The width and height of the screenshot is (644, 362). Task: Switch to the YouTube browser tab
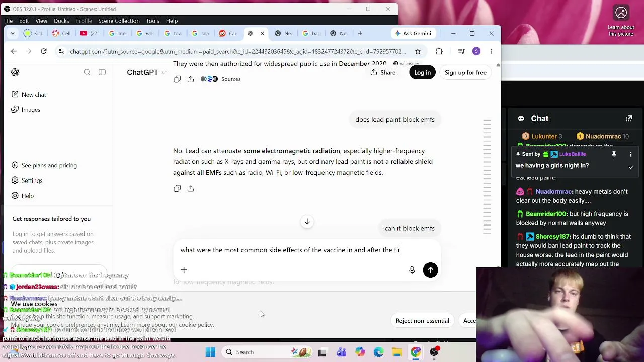(x=89, y=33)
